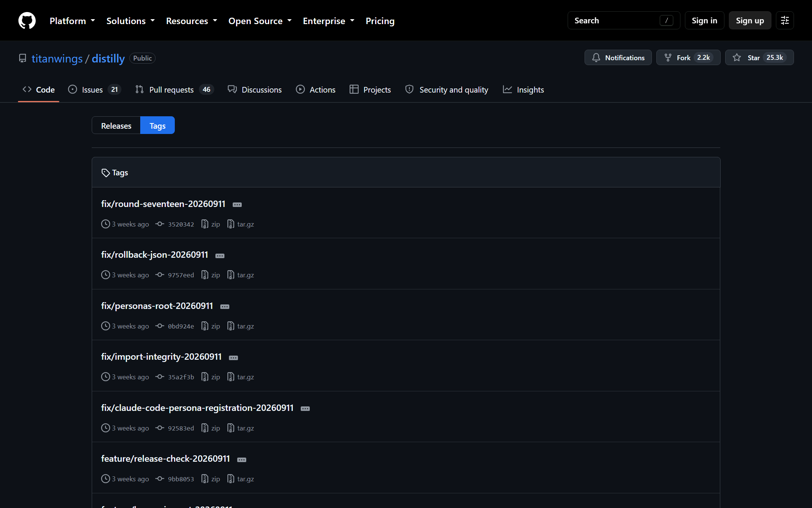Open tag fix/import-integrity-20260911
This screenshot has width=812, height=508.
[161, 357]
